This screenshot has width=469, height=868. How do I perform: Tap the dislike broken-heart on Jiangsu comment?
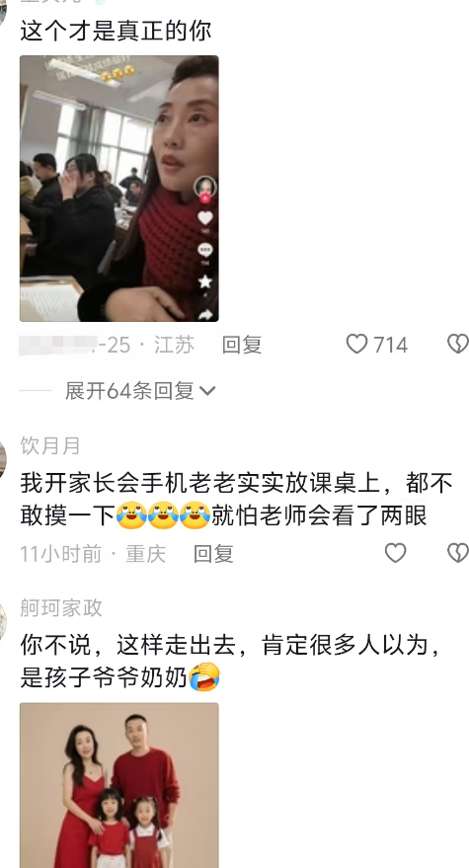coord(458,345)
